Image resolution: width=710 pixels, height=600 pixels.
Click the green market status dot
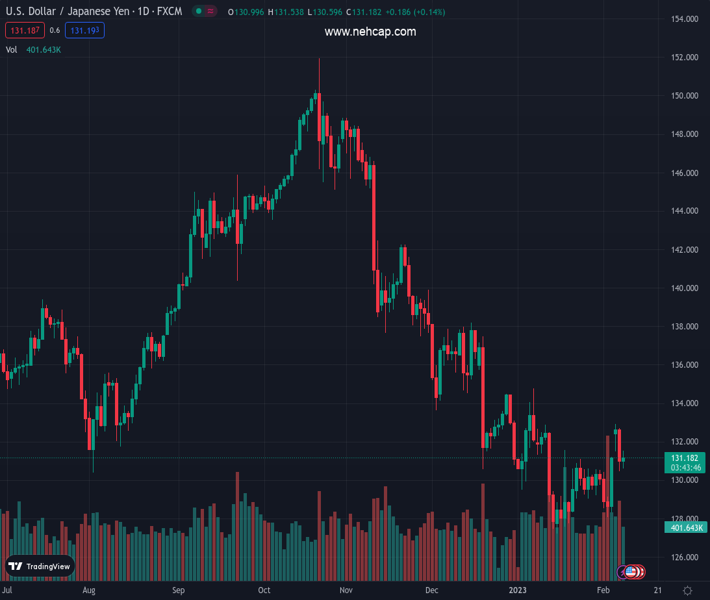point(199,12)
